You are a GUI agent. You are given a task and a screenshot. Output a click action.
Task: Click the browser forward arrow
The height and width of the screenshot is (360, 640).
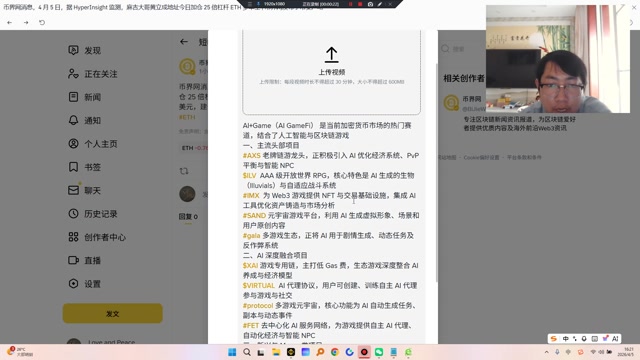[26, 22]
